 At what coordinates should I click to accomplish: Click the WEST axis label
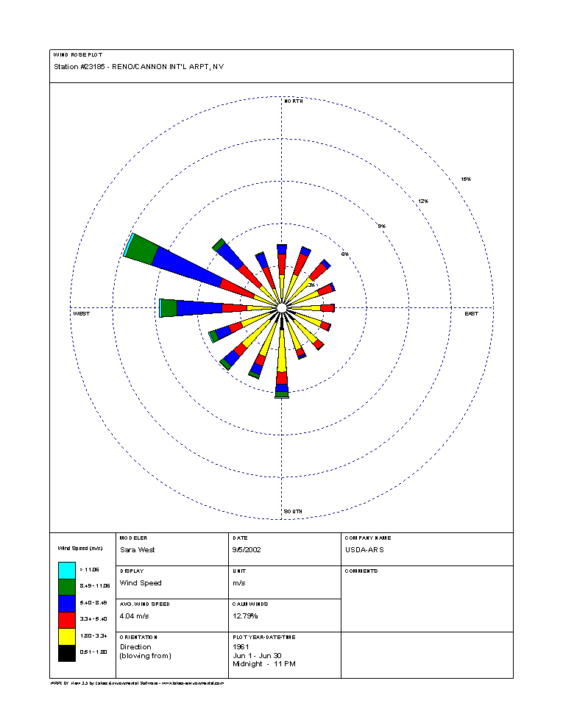tap(81, 314)
